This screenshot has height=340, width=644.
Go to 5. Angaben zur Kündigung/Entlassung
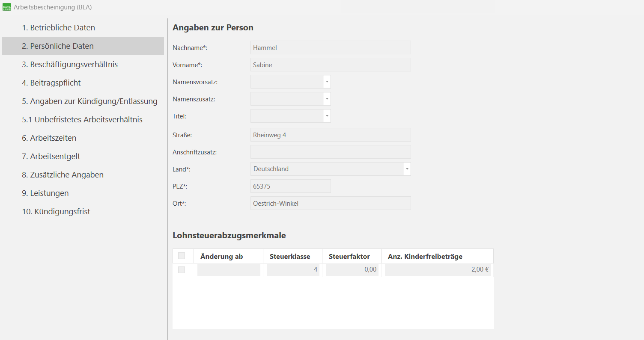90,101
